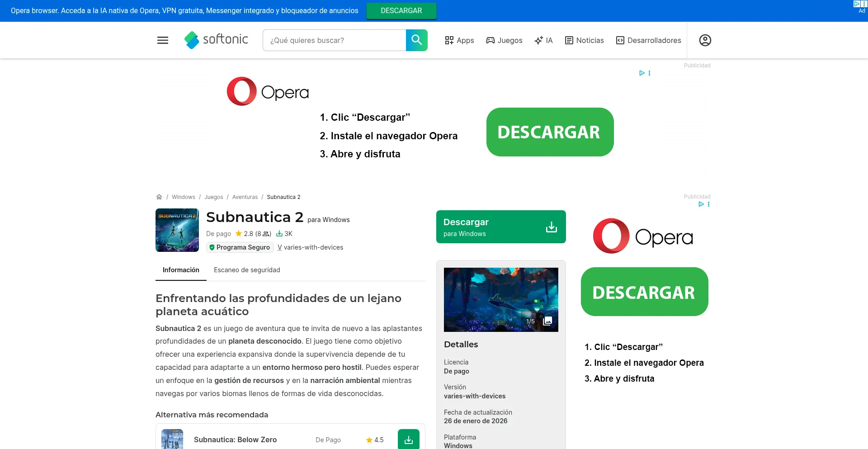Go to Aventuras breadcrumb
Screen dimensions: 868x449
tap(245, 197)
